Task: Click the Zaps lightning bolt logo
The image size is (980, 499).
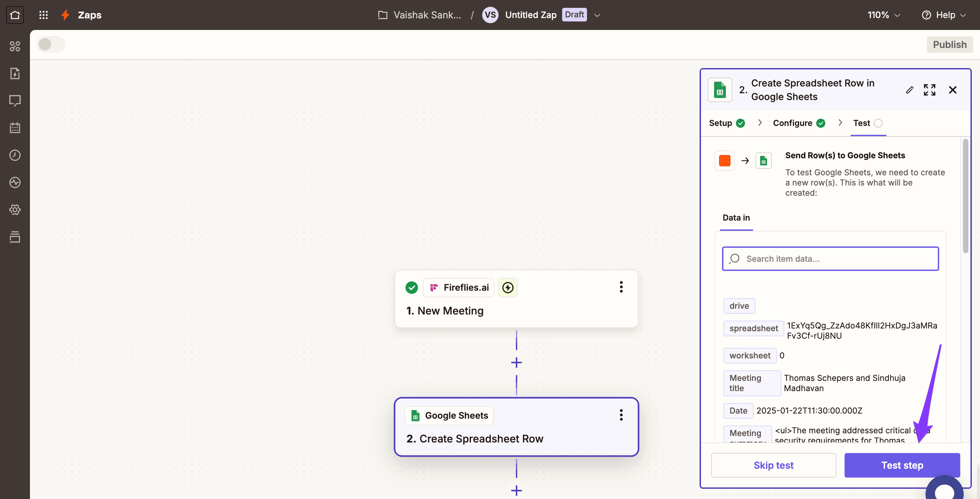Action: pyautogui.click(x=65, y=15)
